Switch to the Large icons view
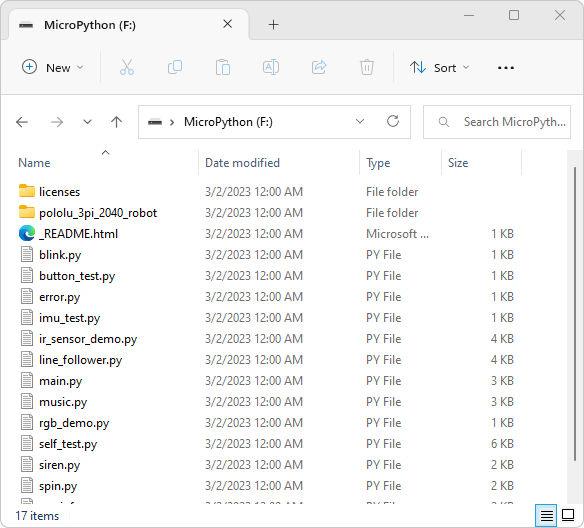This screenshot has height=528, width=584. 568,515
